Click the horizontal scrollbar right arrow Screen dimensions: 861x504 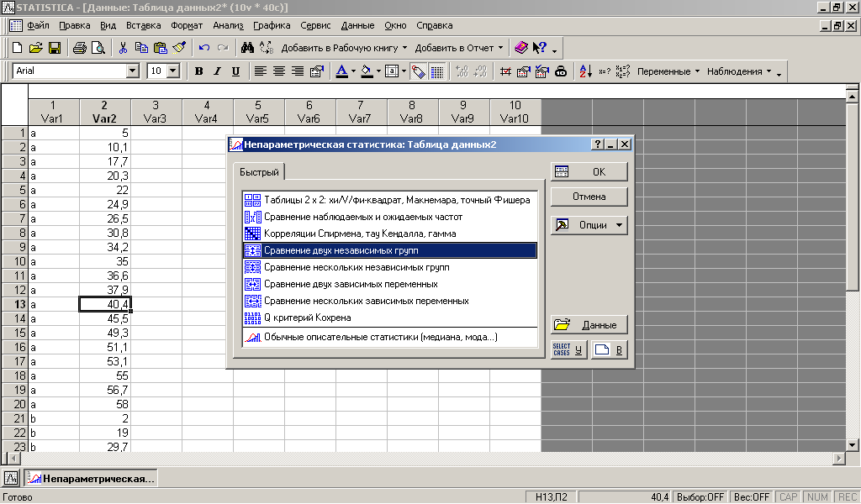pos(838,458)
